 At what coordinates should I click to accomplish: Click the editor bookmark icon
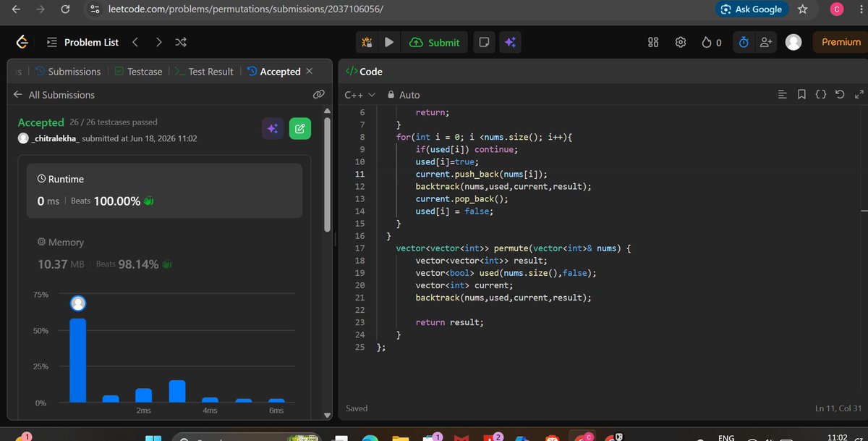[801, 95]
